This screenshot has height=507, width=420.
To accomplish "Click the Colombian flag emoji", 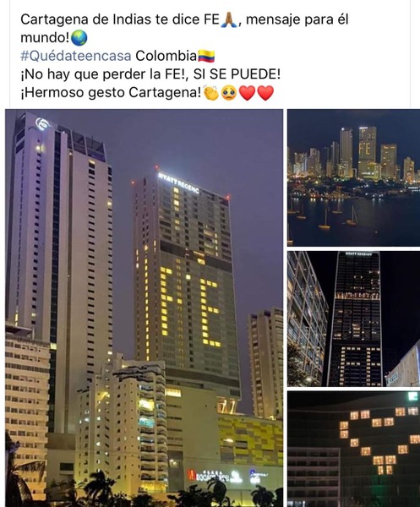I will (x=206, y=57).
